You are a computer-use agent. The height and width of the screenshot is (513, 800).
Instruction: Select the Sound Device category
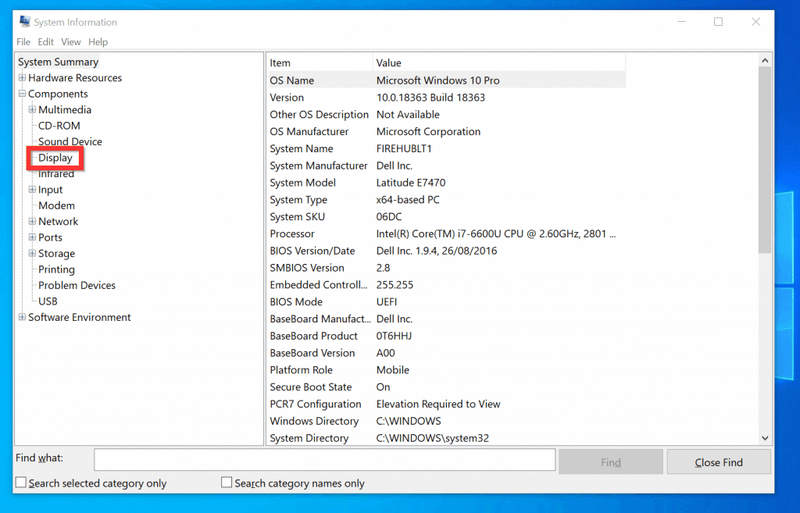coord(70,141)
